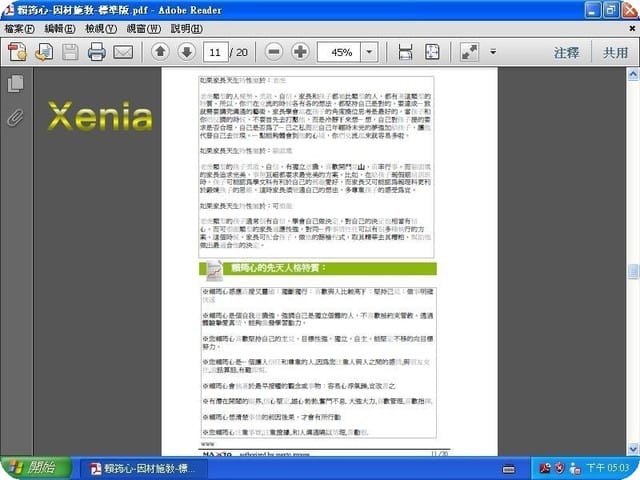Image resolution: width=640 pixels, height=480 pixels.
Task: Click the fit one full page icon
Action: [432, 52]
